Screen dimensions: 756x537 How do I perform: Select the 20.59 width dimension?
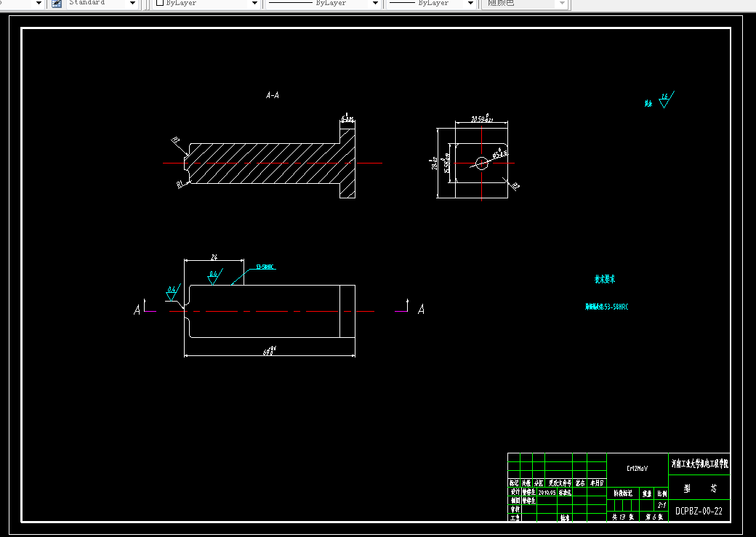[481, 118]
